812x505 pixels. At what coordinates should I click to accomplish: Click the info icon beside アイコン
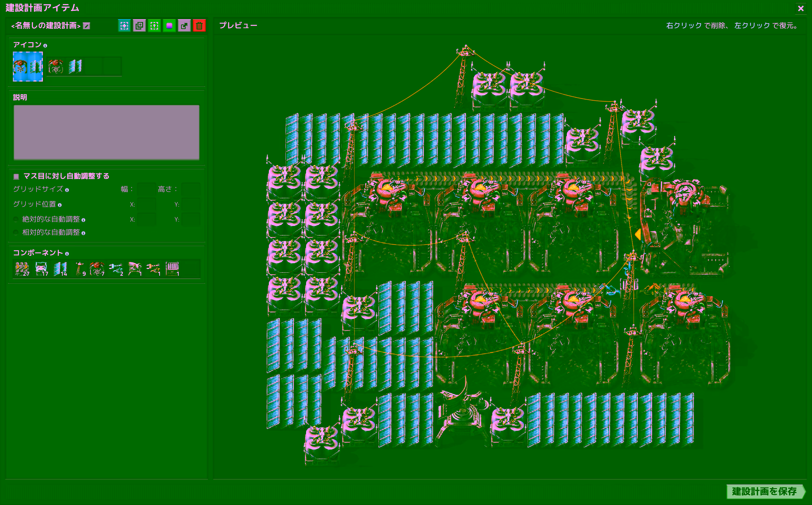45,46
